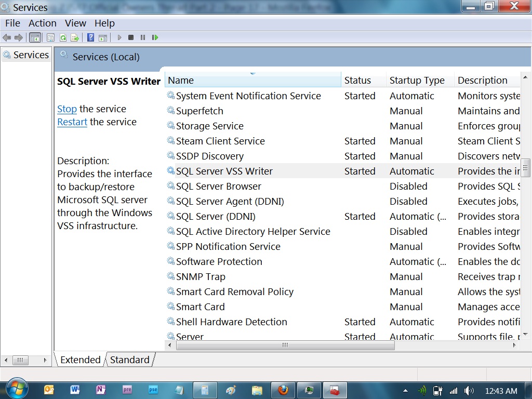The image size is (532, 399).
Task: Open Outlook from the taskbar
Action: [x=49, y=390]
